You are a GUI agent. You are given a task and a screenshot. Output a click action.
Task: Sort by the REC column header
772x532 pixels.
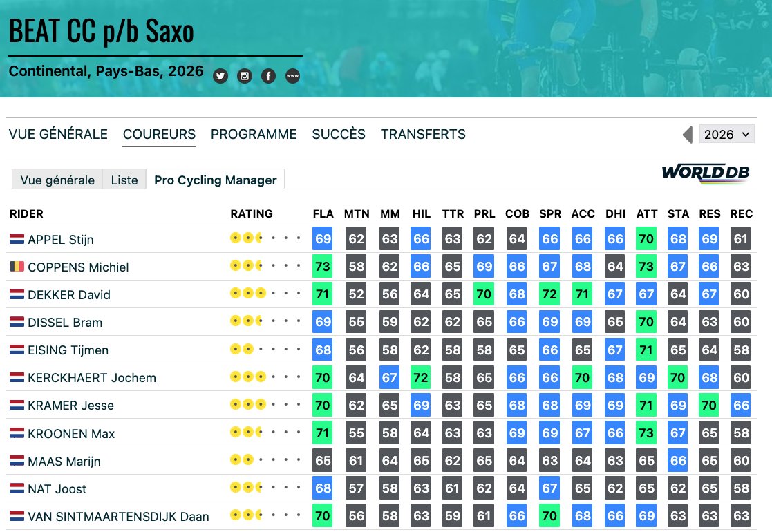coord(741,213)
